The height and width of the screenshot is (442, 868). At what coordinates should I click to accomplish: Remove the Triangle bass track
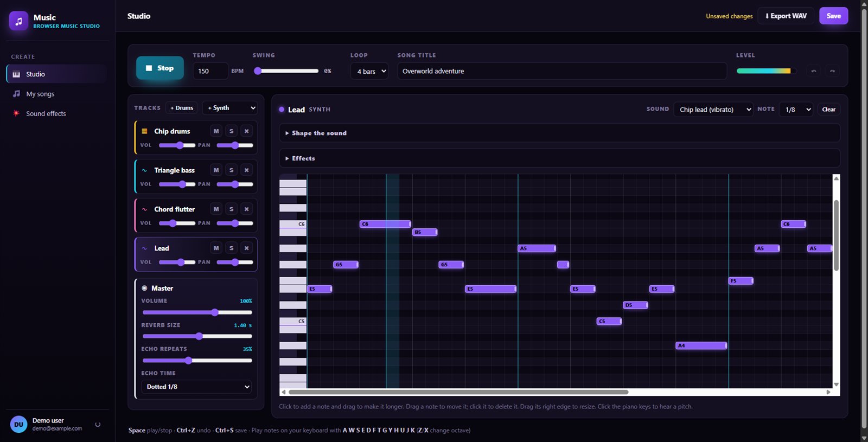246,170
